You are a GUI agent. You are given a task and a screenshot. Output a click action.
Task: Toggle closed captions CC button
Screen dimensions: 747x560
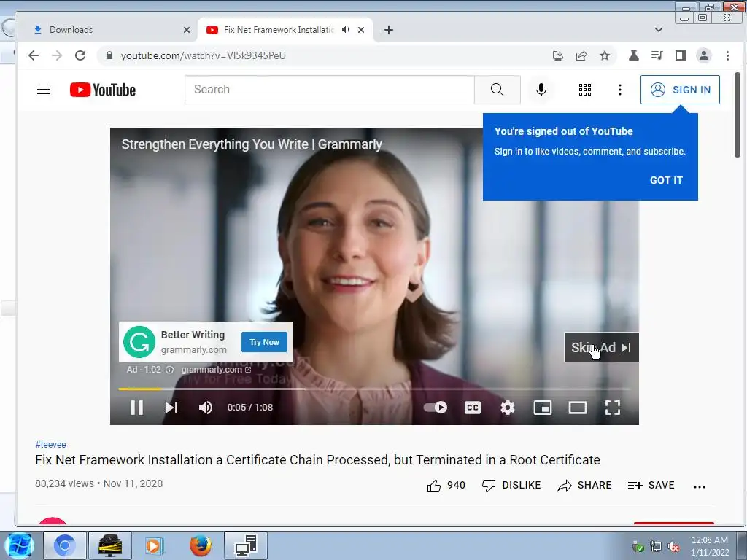pyautogui.click(x=473, y=408)
